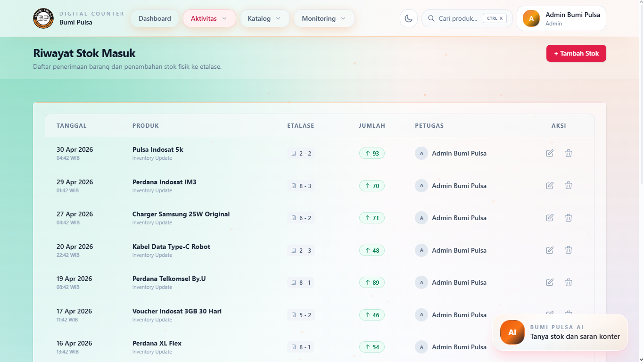Click the Tambah Stok button
The height and width of the screenshot is (362, 644).
[x=576, y=53]
